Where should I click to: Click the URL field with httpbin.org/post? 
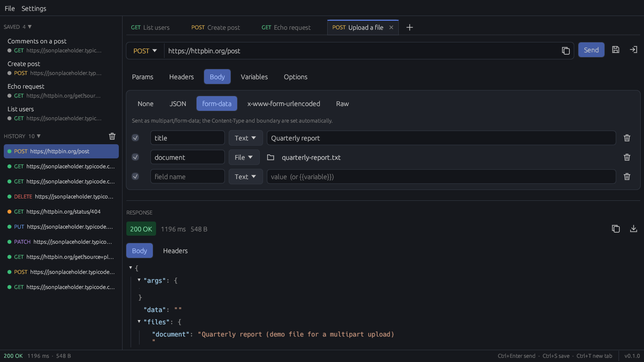[361, 51]
